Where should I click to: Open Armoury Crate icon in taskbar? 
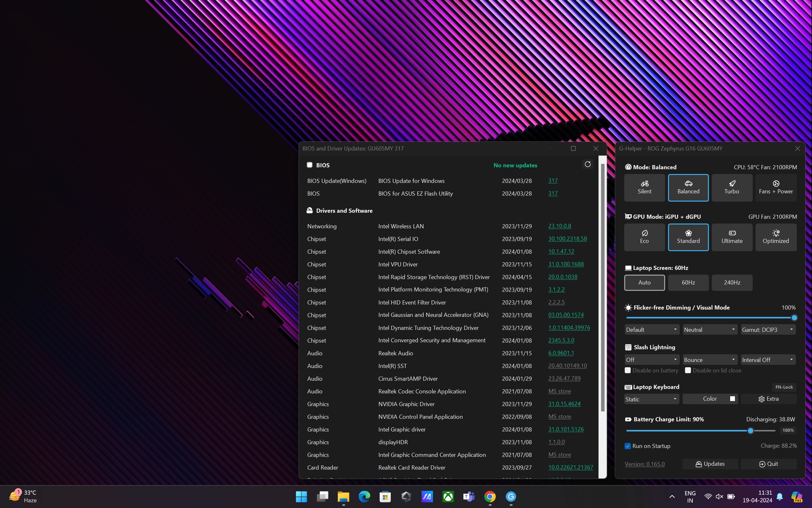click(x=406, y=497)
